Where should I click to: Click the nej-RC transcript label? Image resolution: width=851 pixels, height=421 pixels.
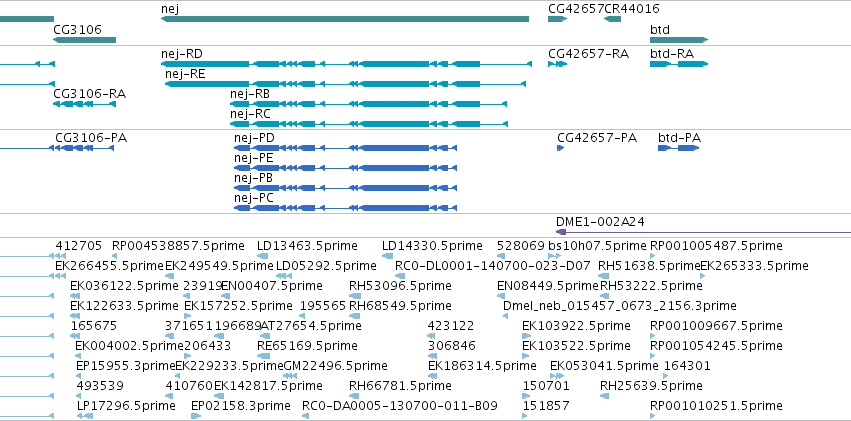[x=250, y=114]
